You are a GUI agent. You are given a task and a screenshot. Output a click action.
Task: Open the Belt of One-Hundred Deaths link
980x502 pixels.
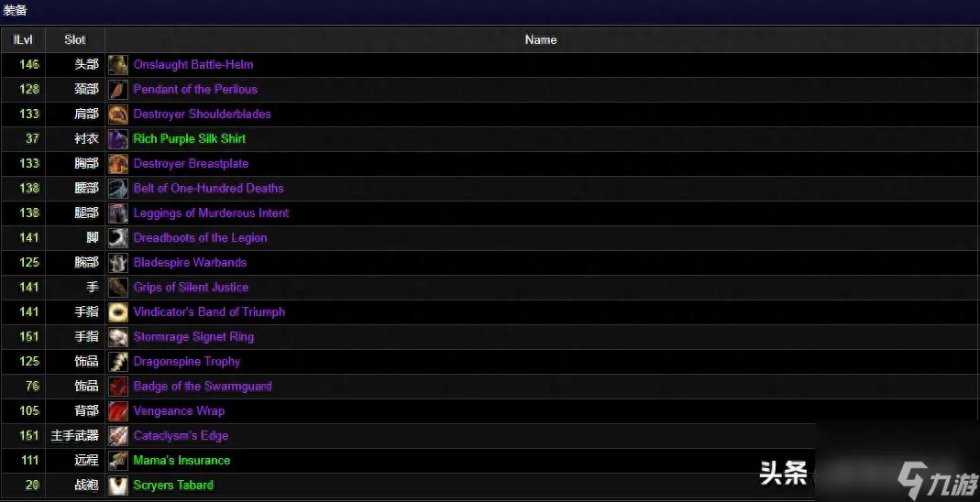pos(208,189)
